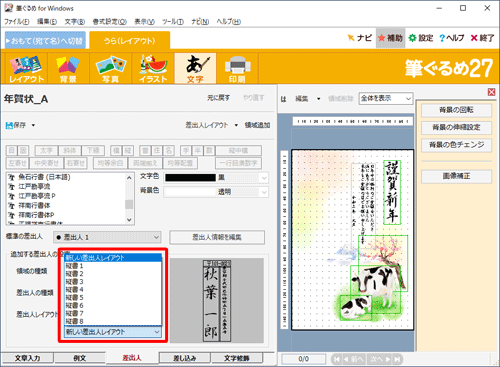Toggle 横 horizontal writing

116,151
